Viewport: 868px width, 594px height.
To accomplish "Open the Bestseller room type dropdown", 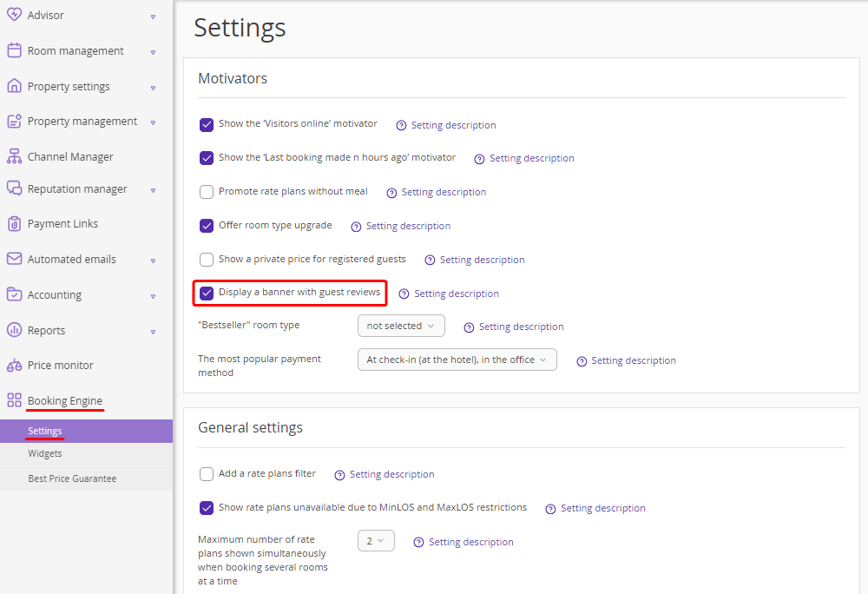I will coord(401,326).
